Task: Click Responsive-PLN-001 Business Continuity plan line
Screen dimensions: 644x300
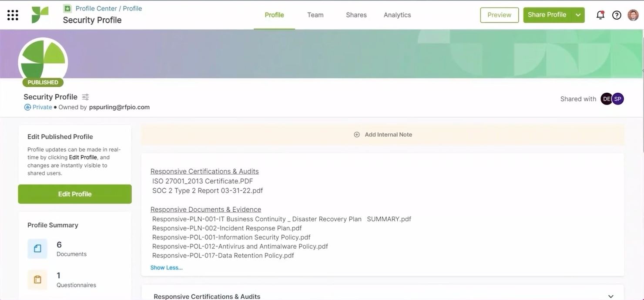Action: (282, 219)
